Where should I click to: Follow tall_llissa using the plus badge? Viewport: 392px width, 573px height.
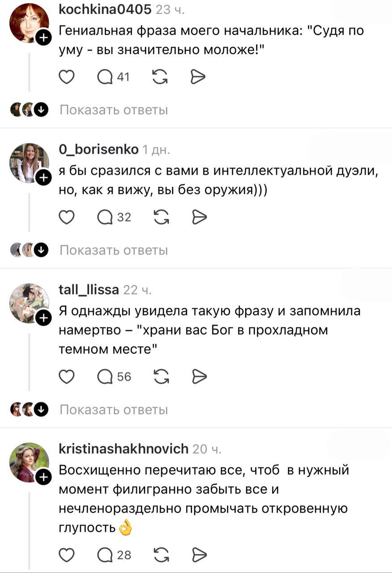(43, 318)
